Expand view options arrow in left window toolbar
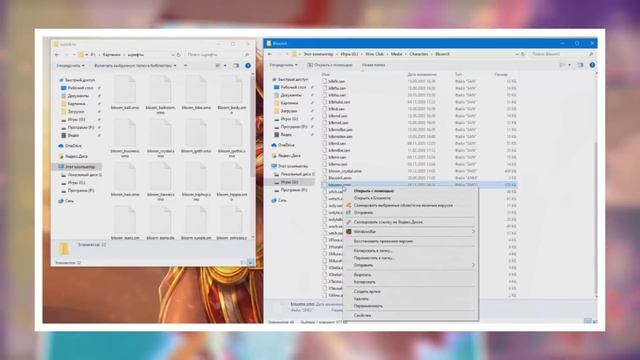 [225, 65]
